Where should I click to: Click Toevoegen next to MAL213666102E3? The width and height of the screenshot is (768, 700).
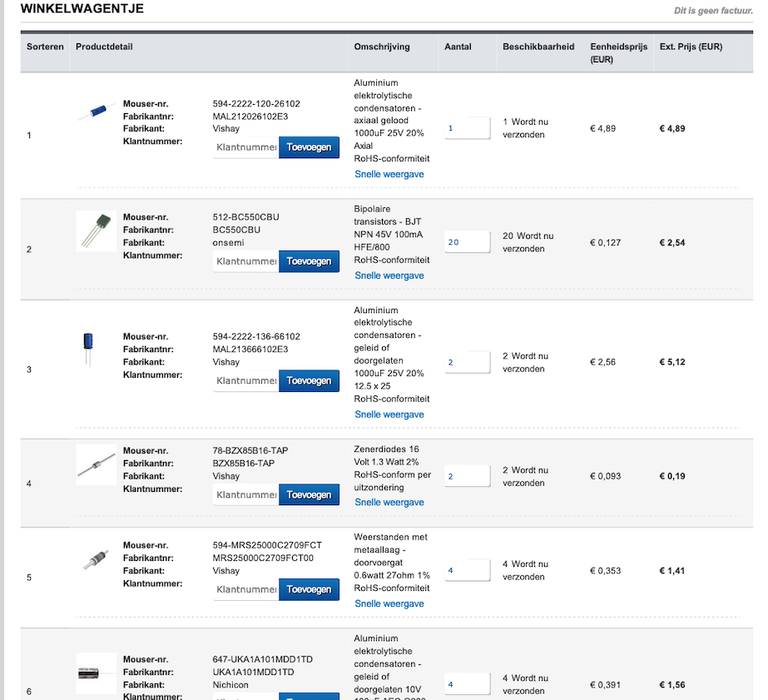pos(309,380)
